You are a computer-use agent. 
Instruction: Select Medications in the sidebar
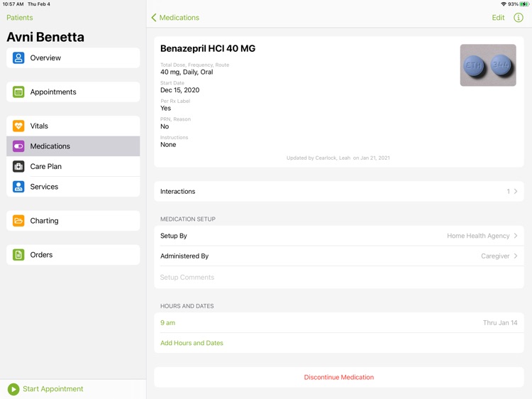73,146
